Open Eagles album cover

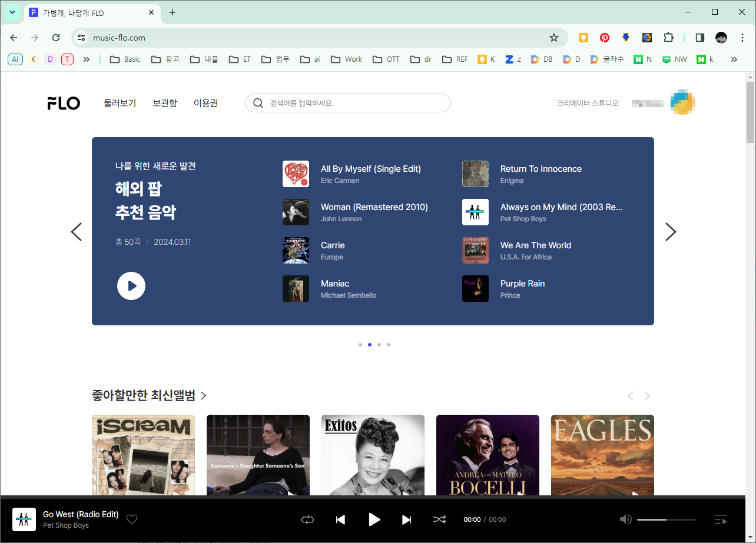tap(602, 455)
